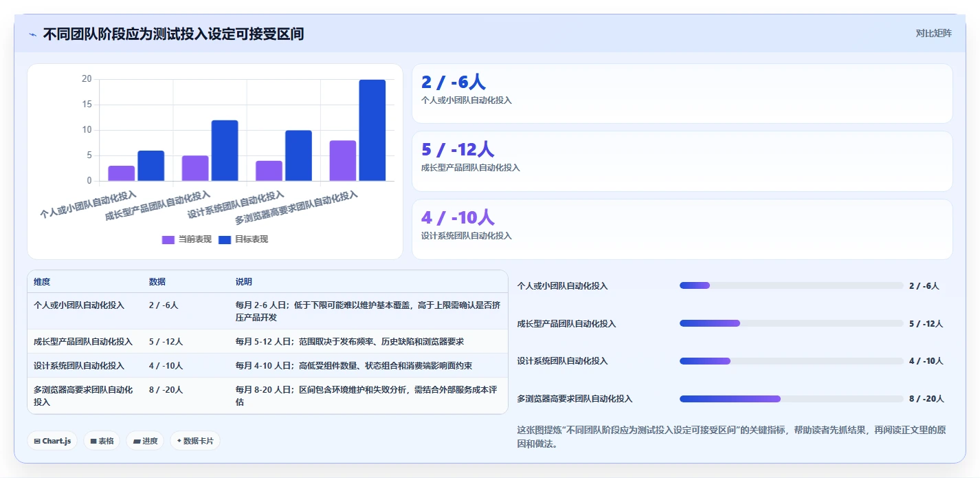This screenshot has height=478, width=980.
Task: Click the 成长型产品团队自动化投入 progress bar
Action: [791, 323]
